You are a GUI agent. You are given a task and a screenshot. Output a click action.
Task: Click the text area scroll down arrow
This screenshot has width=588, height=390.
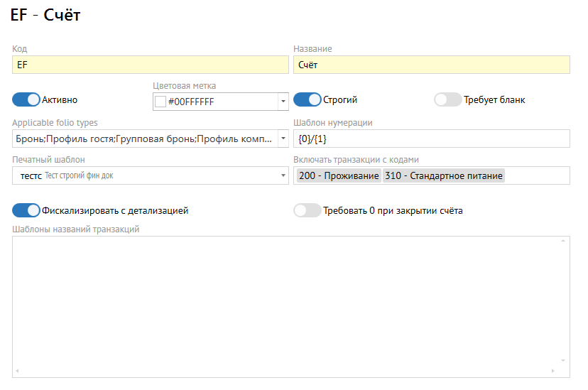click(564, 361)
